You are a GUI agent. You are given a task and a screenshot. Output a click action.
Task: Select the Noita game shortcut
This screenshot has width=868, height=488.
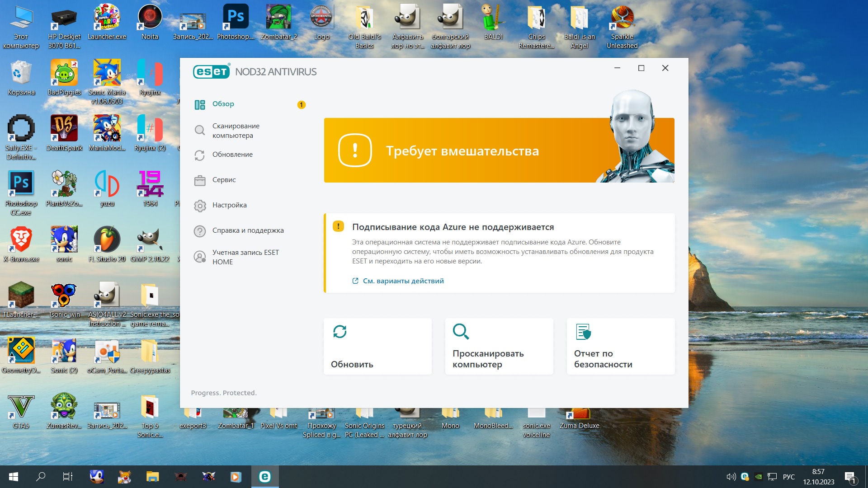pyautogui.click(x=150, y=23)
